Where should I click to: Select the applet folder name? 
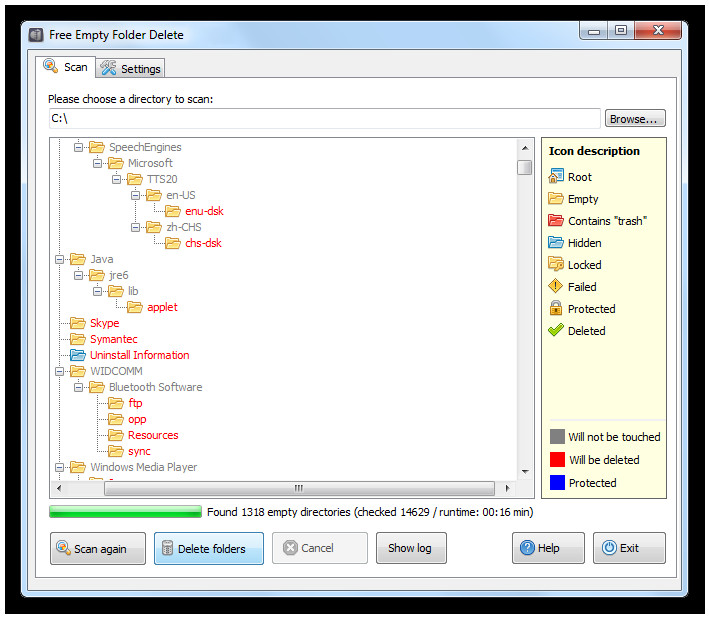[x=162, y=307]
